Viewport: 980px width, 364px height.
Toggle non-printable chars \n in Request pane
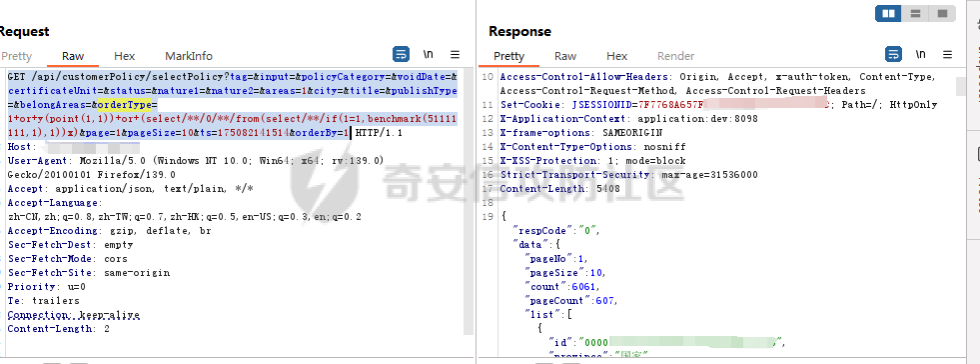pos(429,54)
